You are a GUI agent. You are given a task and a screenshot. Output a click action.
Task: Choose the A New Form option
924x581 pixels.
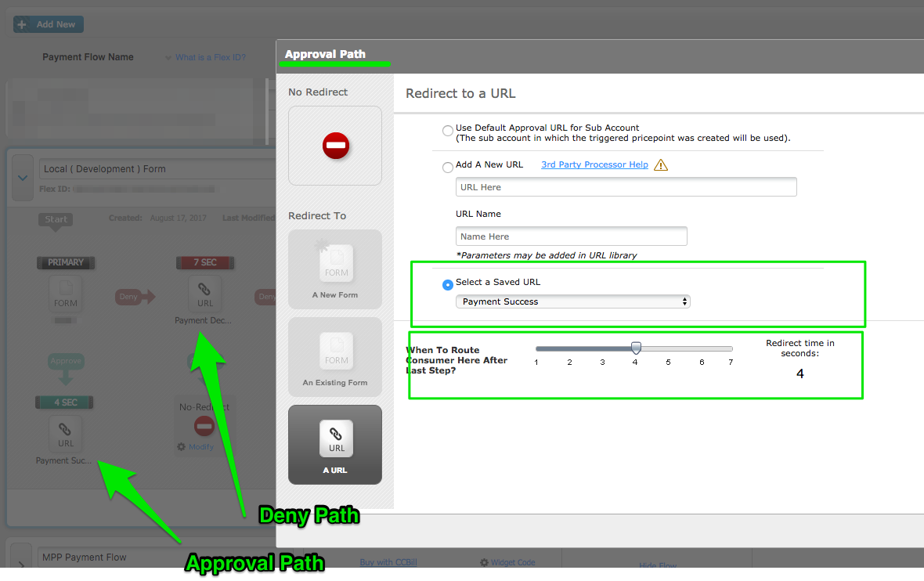click(x=334, y=269)
